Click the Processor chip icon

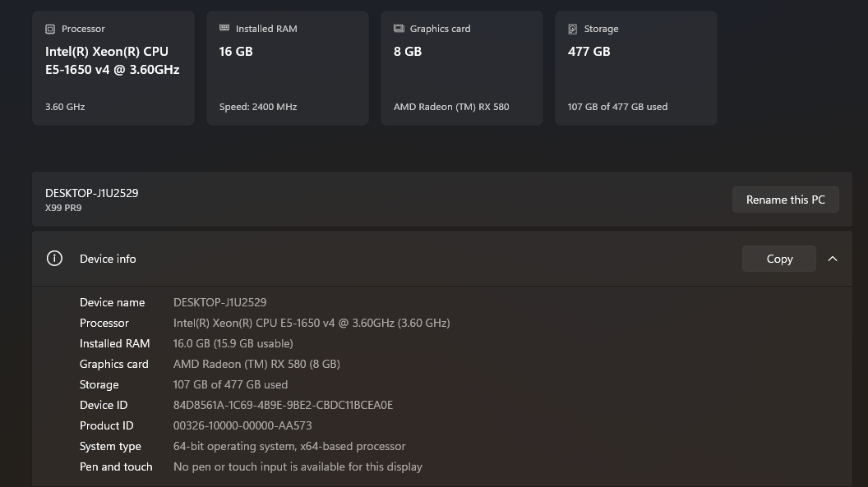click(x=50, y=29)
